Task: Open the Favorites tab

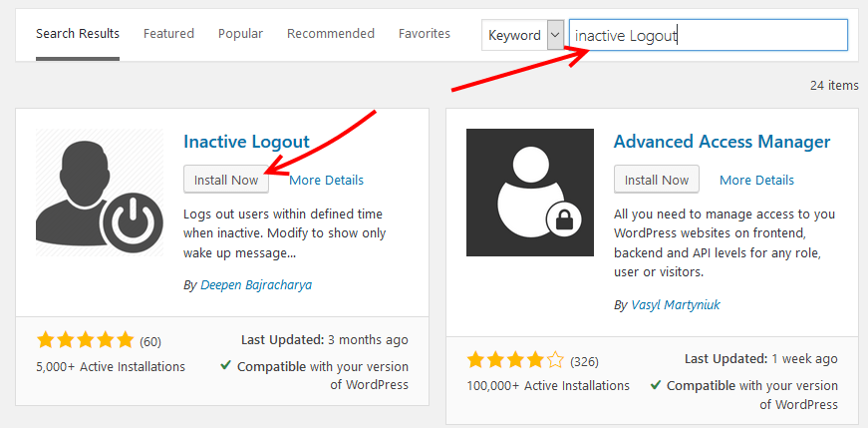Action: 425,34
